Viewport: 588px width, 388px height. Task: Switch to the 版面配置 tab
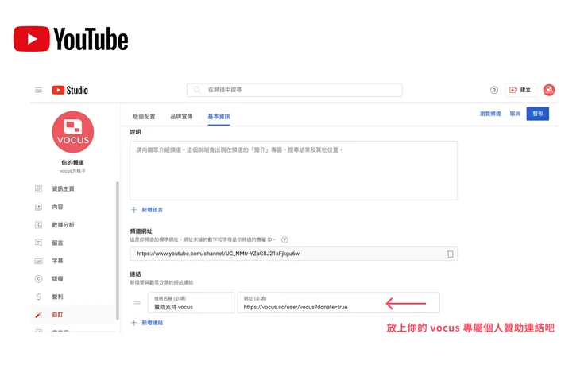point(144,117)
